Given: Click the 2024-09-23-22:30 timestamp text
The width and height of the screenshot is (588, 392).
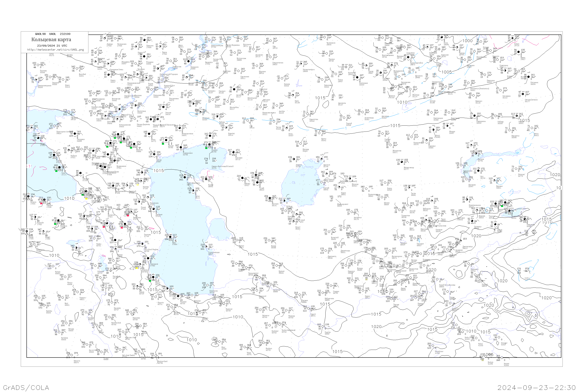Looking at the screenshot, I should [x=536, y=387].
